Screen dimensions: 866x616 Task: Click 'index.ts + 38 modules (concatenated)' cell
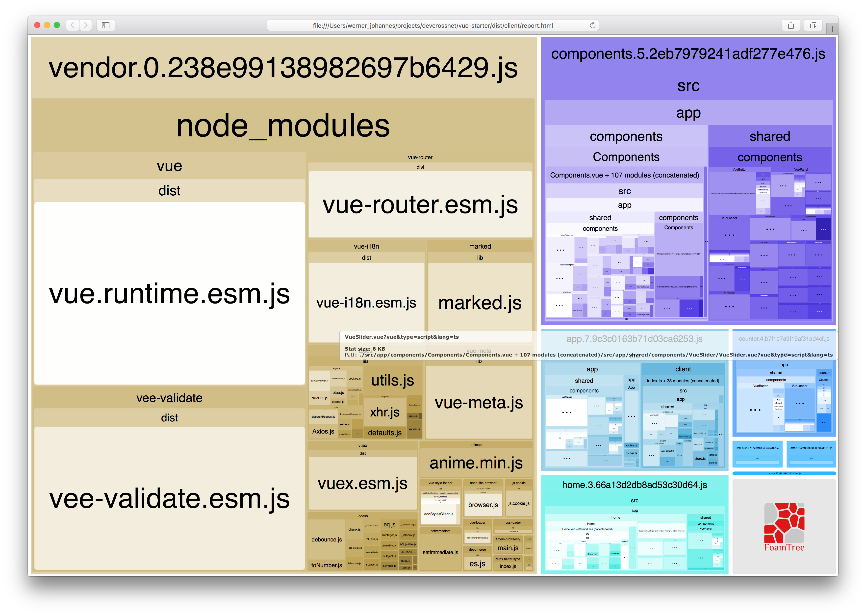pos(683,381)
